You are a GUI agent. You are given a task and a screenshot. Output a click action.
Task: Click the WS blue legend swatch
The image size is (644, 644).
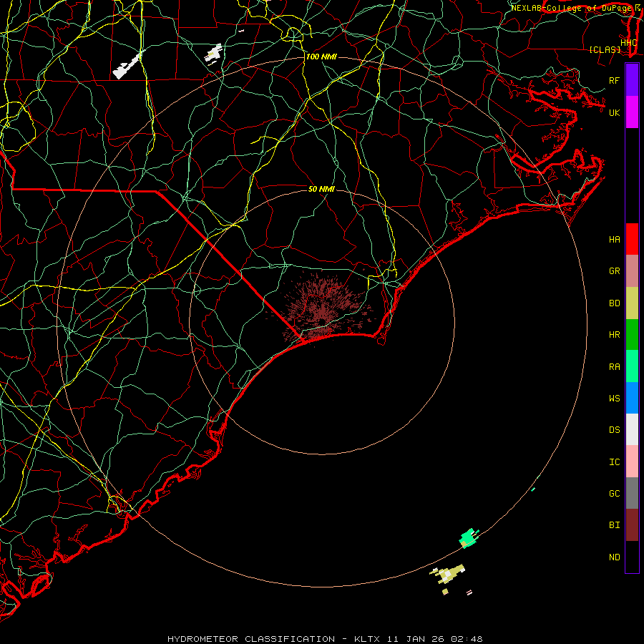tap(632, 398)
